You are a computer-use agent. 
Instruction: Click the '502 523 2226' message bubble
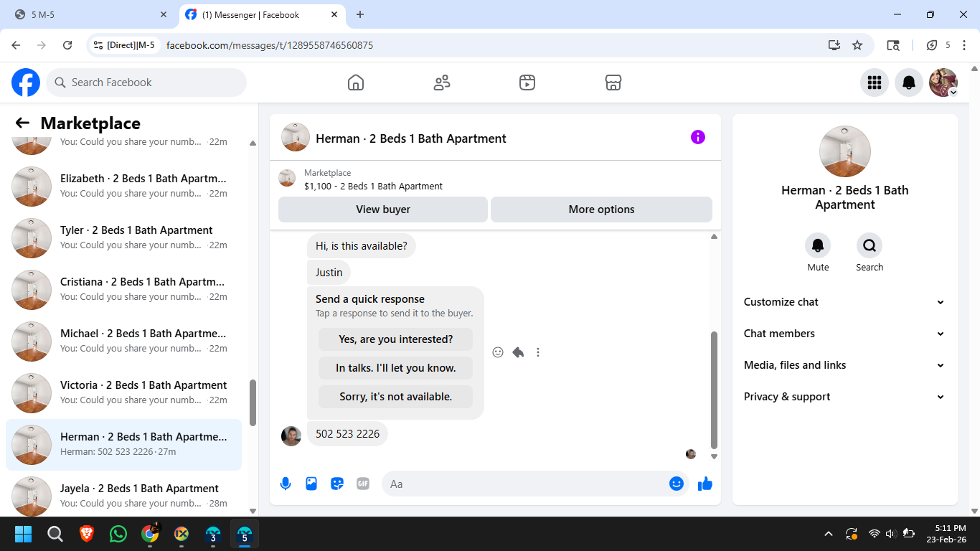[347, 433]
